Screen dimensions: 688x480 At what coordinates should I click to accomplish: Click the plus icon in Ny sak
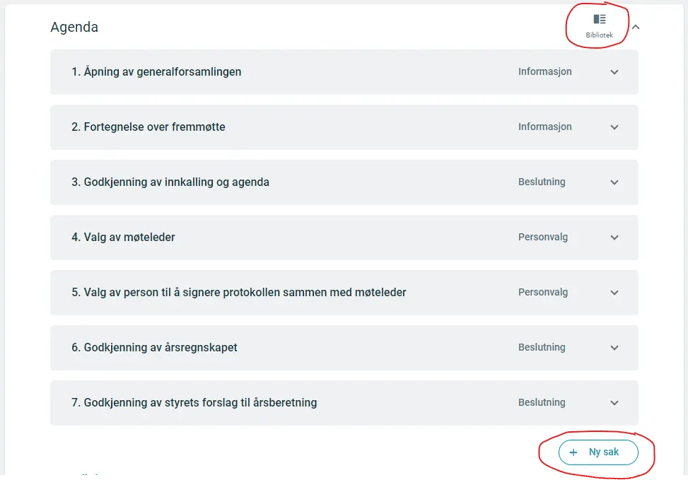(573, 452)
